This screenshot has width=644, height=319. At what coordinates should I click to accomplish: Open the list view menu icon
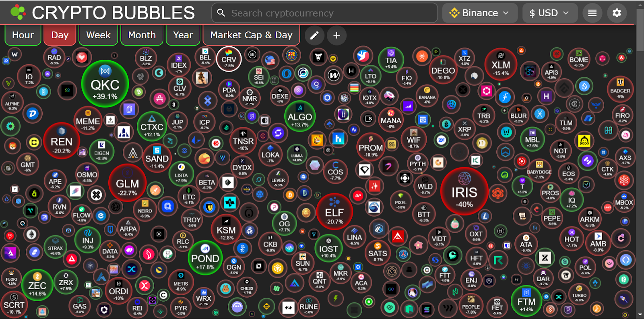coord(592,13)
